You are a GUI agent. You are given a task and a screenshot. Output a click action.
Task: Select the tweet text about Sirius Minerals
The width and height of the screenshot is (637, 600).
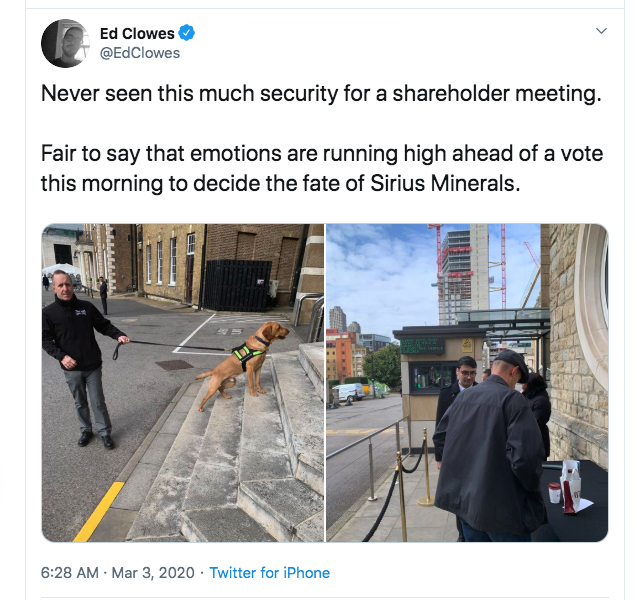pyautogui.click(x=322, y=168)
